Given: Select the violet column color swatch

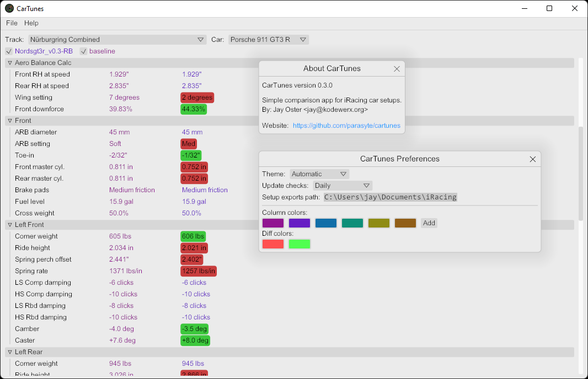Looking at the screenshot, I should [x=300, y=223].
